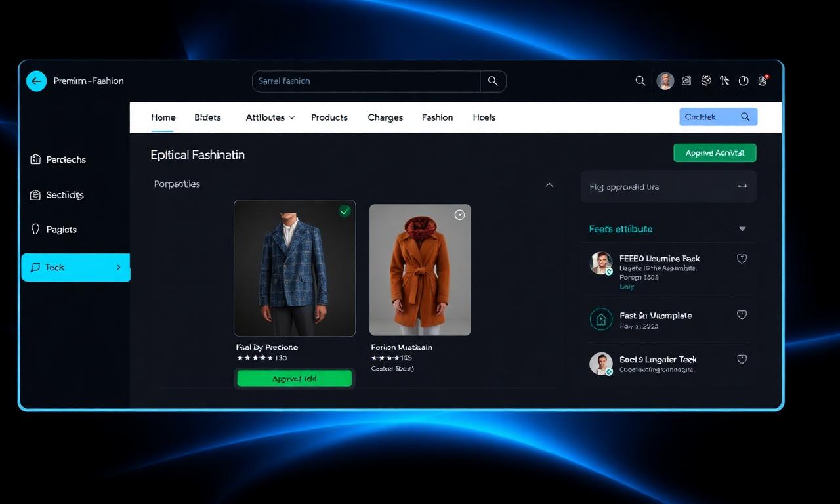Click the cyan back arrow button
The width and height of the screenshot is (840, 504).
[36, 81]
